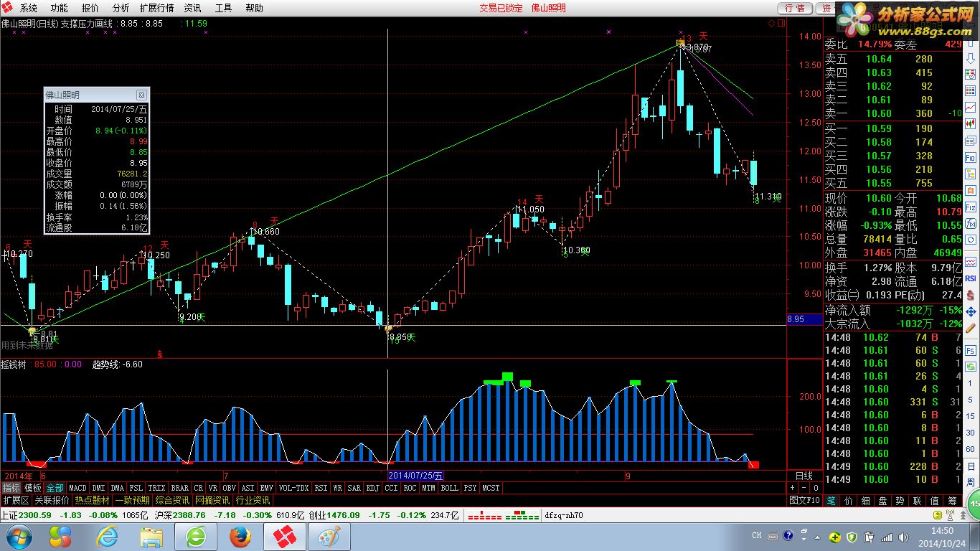Select the 日 daily period button
This screenshot has width=980, height=551.
(x=970, y=466)
